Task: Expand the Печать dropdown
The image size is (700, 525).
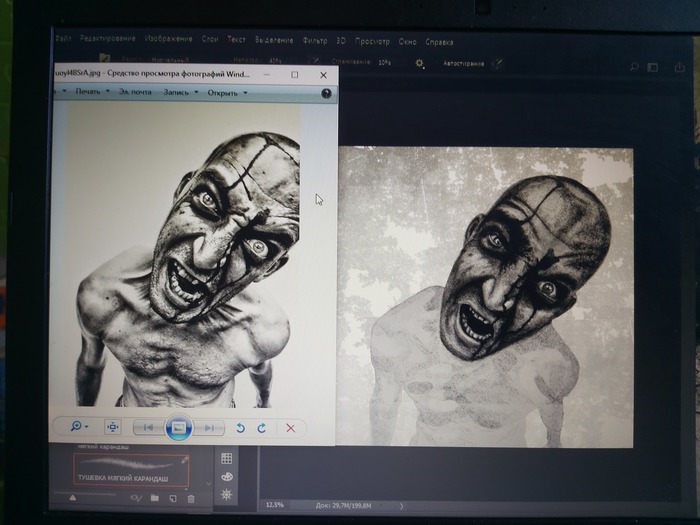Action: (91, 92)
